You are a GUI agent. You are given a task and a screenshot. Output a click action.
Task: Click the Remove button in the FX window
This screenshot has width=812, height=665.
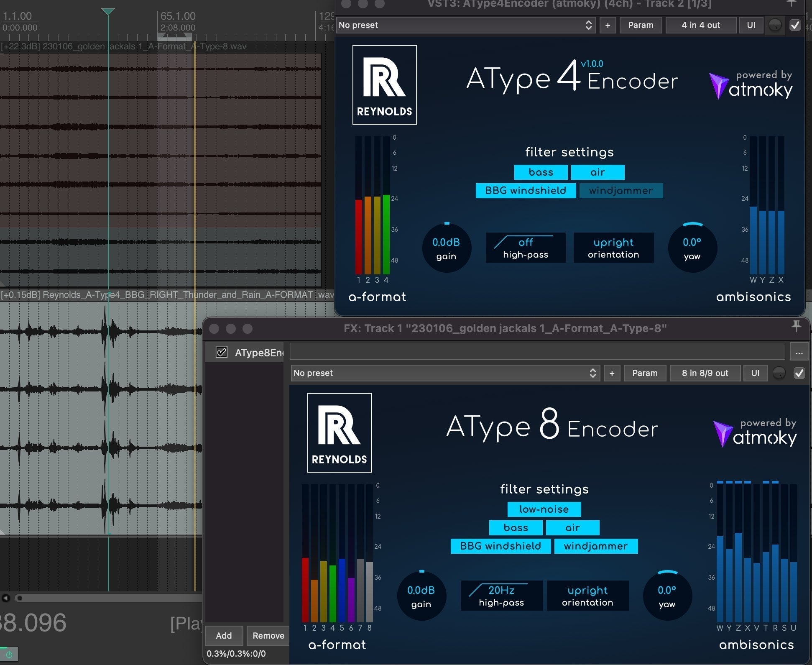click(x=268, y=635)
